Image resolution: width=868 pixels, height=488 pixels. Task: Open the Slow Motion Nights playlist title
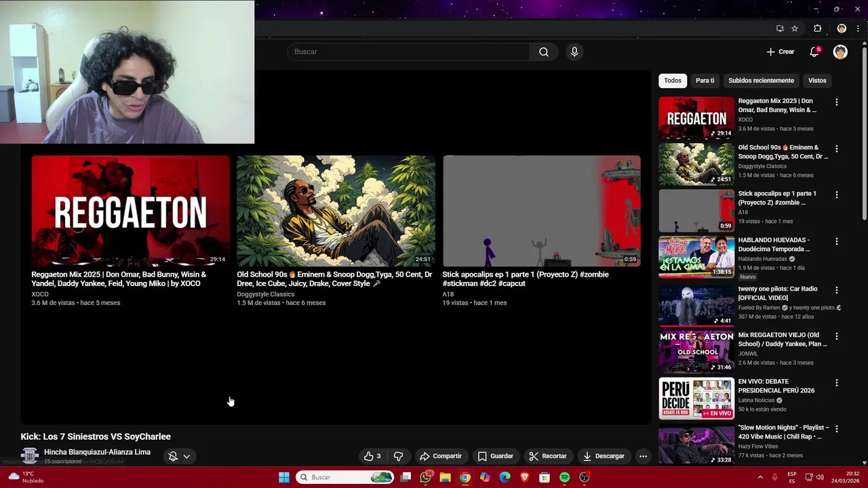(x=783, y=432)
